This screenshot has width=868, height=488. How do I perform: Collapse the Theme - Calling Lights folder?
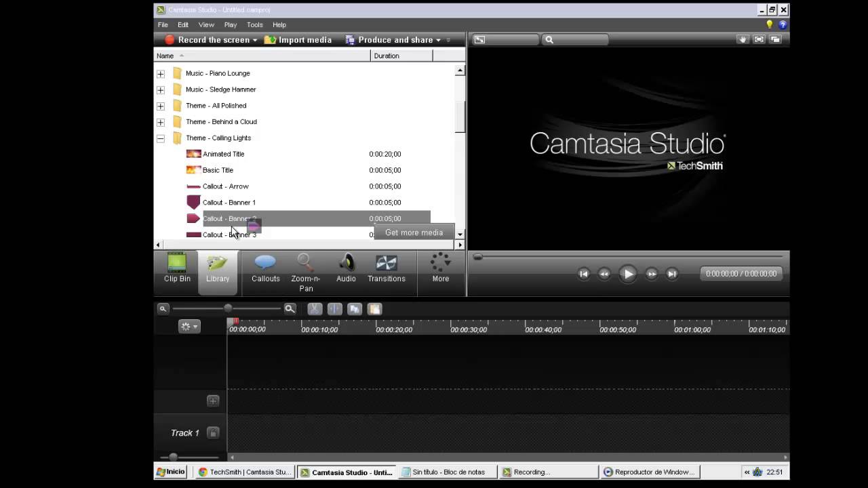[161, 138]
